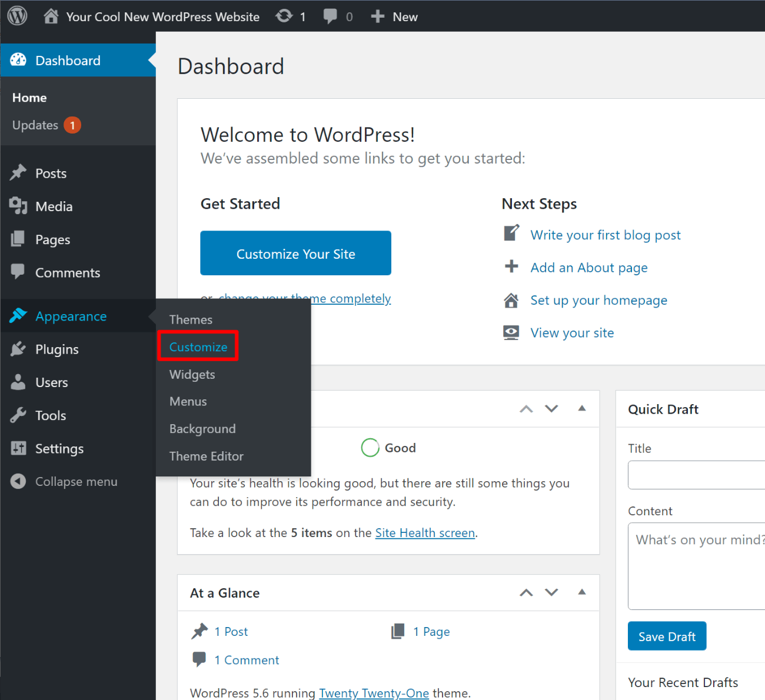Screen dimensions: 765x700
Task: Open Widgets in Appearance submenu
Action: pyautogui.click(x=192, y=375)
